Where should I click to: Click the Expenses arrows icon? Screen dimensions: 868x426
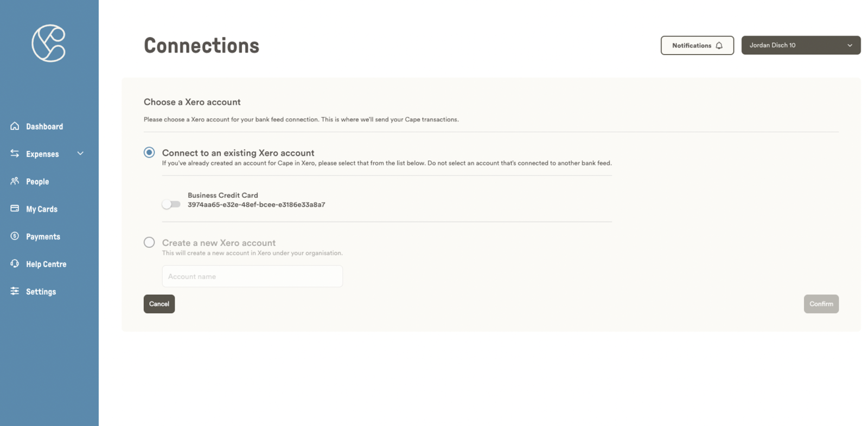(15, 154)
